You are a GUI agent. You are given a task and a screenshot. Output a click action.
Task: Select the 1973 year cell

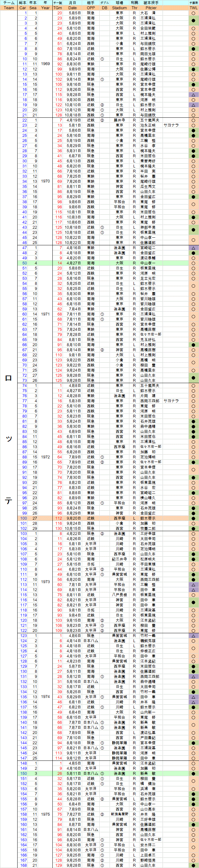pyautogui.click(x=45, y=582)
